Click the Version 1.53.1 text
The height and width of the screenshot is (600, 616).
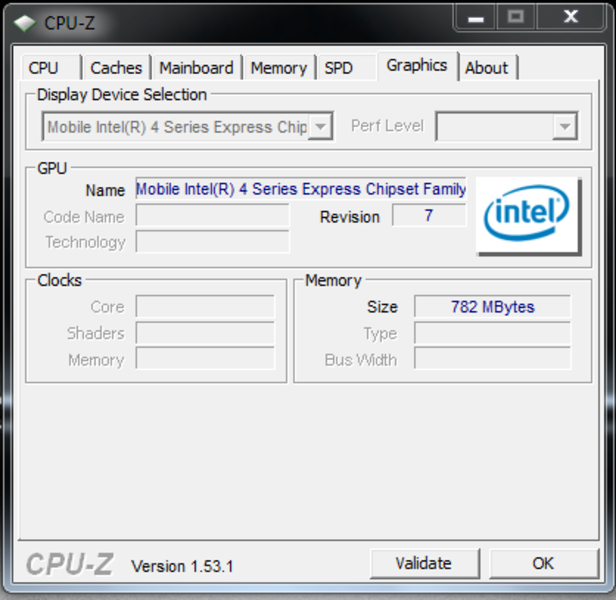[182, 566]
